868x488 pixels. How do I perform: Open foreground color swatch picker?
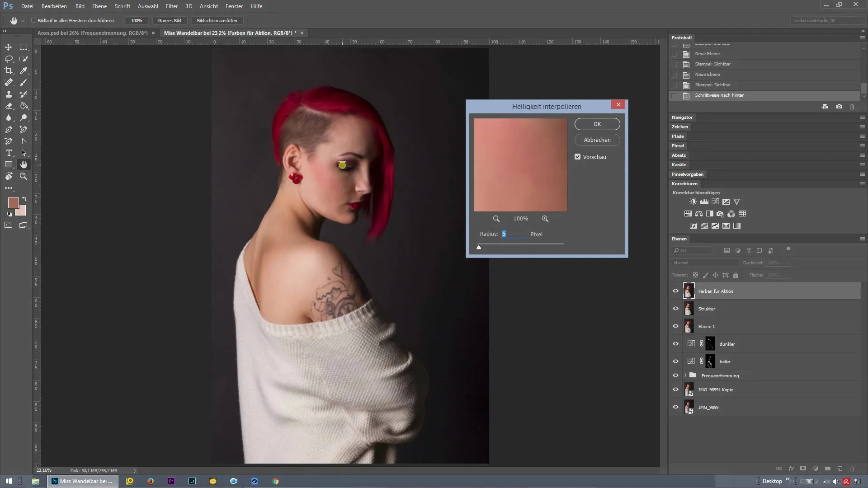click(13, 202)
